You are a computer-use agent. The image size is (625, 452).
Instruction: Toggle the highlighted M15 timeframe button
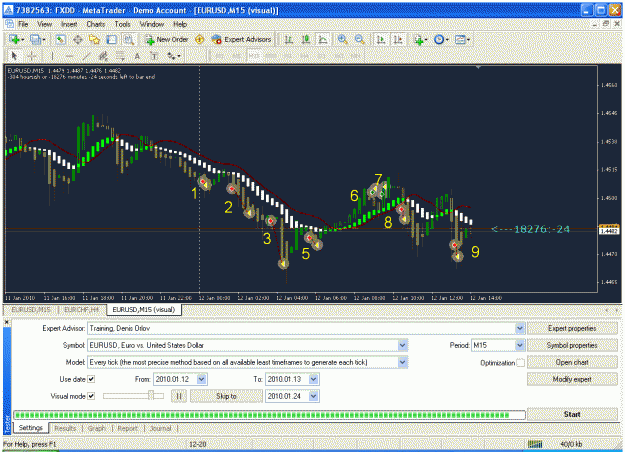click(254, 56)
